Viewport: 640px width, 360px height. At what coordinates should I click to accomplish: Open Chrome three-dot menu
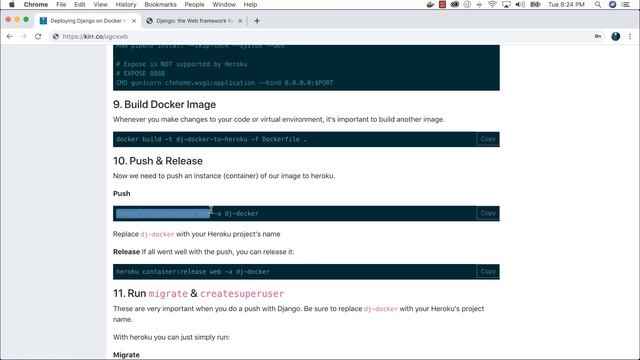(630, 36)
